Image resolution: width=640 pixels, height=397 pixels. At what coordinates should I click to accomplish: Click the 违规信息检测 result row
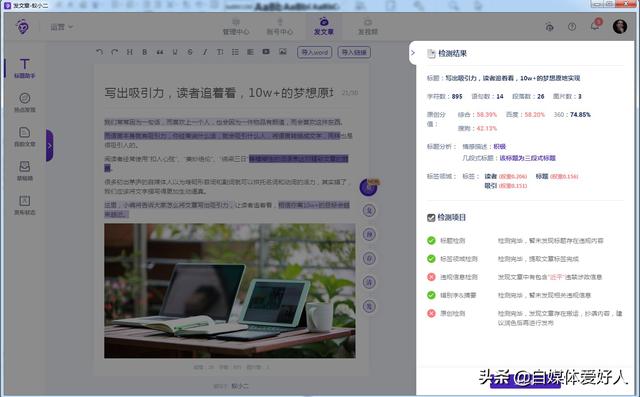[x=525, y=277]
